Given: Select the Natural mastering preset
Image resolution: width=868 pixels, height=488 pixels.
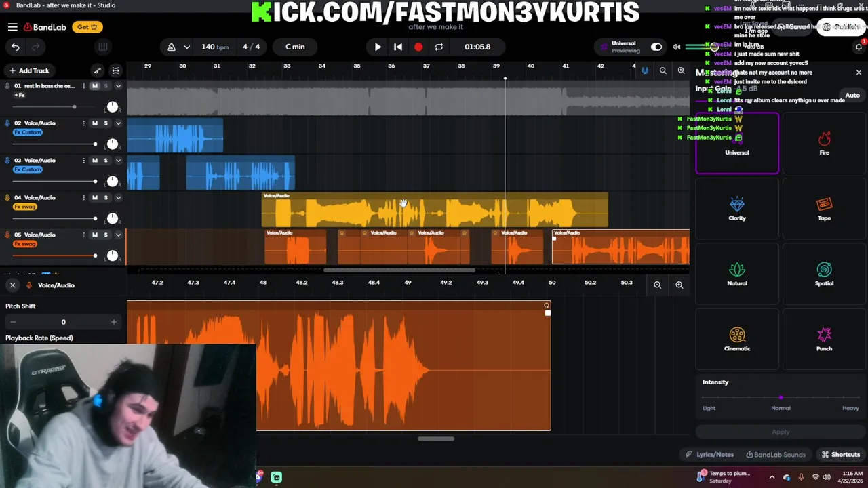Looking at the screenshot, I should [737, 274].
